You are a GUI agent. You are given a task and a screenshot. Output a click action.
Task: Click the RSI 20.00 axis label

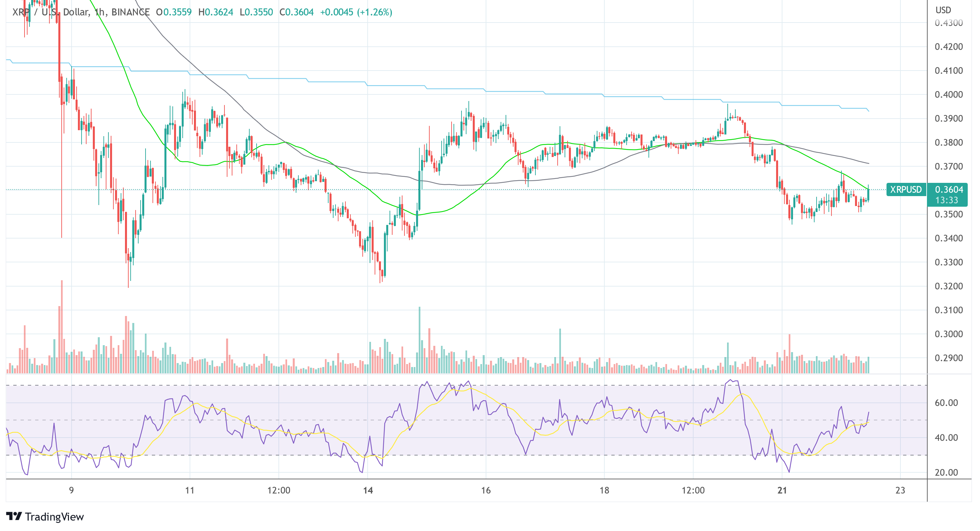pos(947,473)
